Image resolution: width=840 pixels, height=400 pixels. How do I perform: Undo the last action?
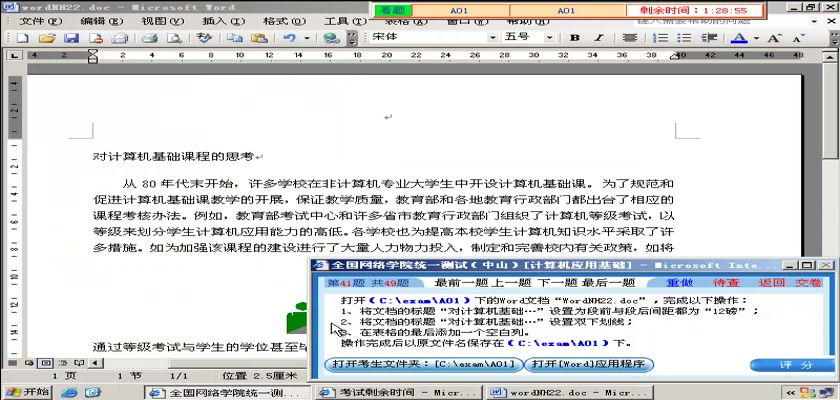[x=290, y=38]
